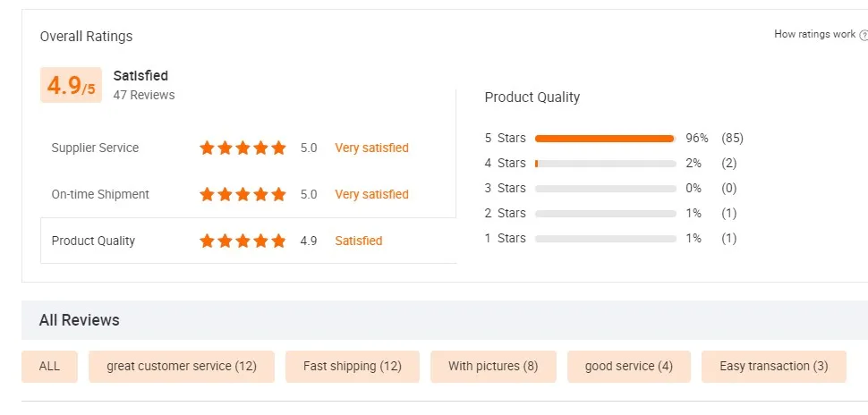Click the Supplier Service star rating

tap(243, 148)
